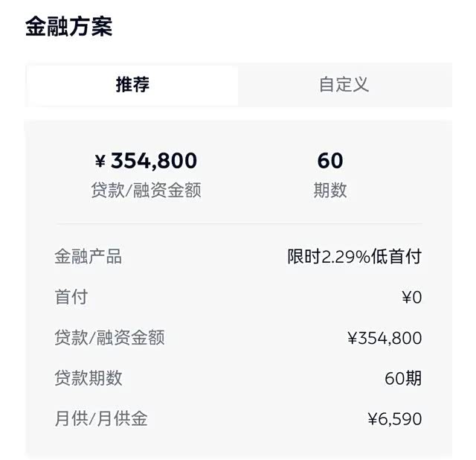Select the ¥6,590 monthly payment value

pos(394,419)
